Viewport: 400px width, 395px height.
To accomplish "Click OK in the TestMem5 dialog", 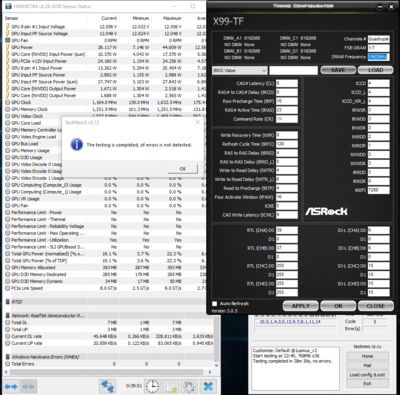I will point(182,169).
